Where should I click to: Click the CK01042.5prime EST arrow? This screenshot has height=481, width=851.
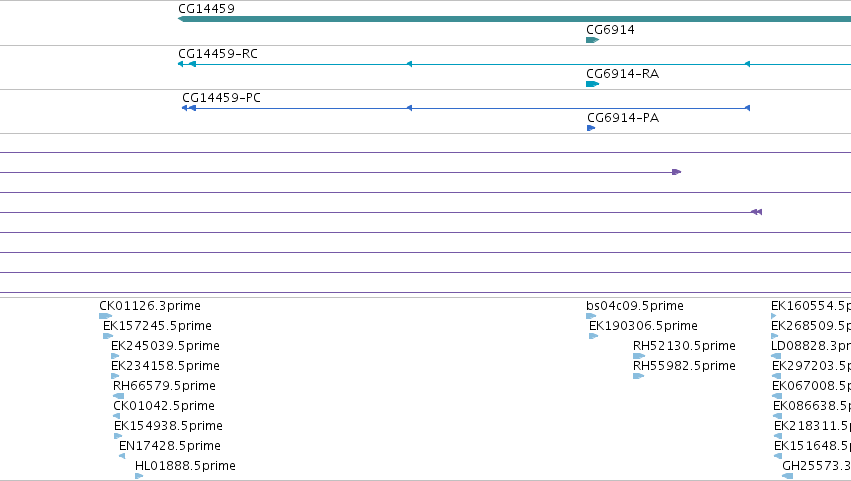coord(116,416)
